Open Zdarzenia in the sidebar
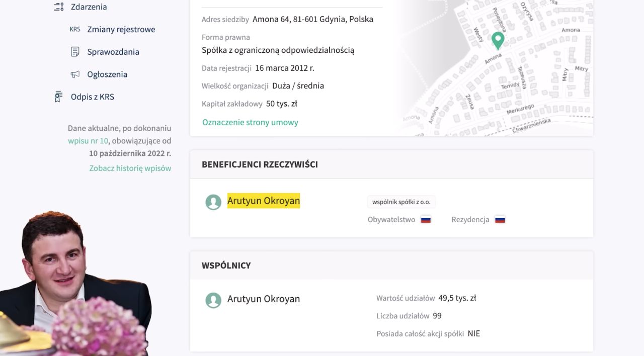Viewport: 644px width, 356px height. pyautogui.click(x=89, y=7)
